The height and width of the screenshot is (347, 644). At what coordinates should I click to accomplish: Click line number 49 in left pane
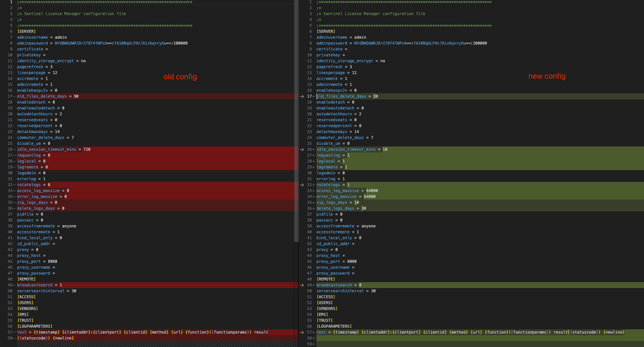pyautogui.click(x=10, y=285)
